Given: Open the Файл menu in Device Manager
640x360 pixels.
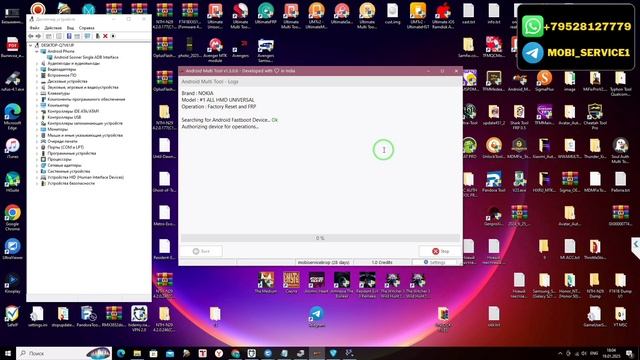Looking at the screenshot, I should 34,28.
